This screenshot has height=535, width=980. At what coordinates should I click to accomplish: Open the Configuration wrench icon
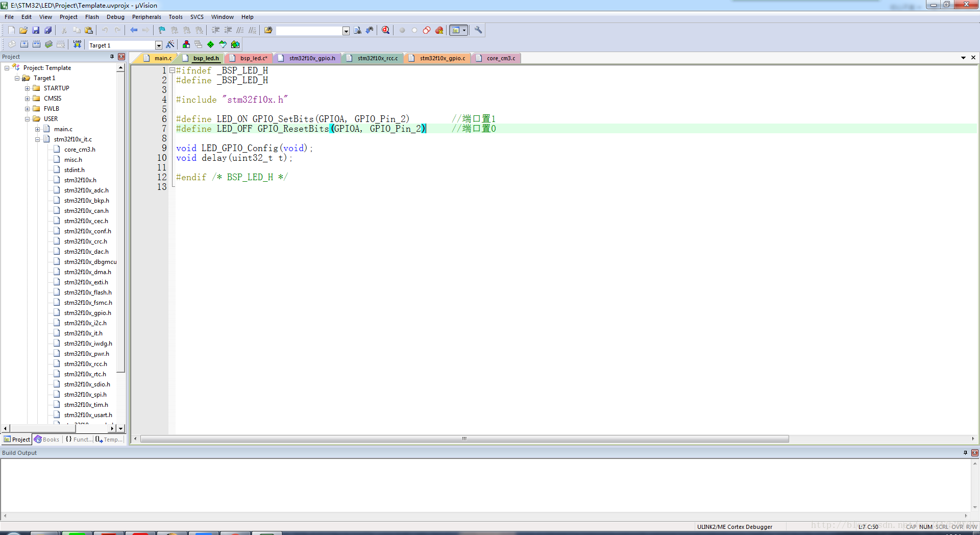click(x=478, y=30)
